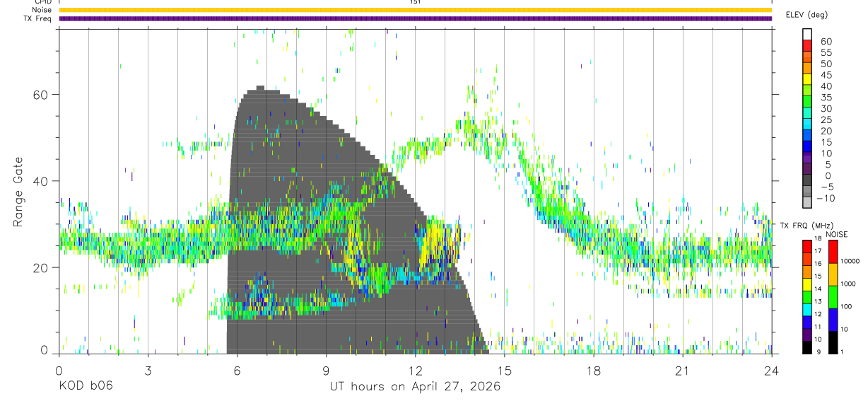Screen dimensions: 868x401
Task: Click the '9' hour tick on the time axis
Action: 327,371
